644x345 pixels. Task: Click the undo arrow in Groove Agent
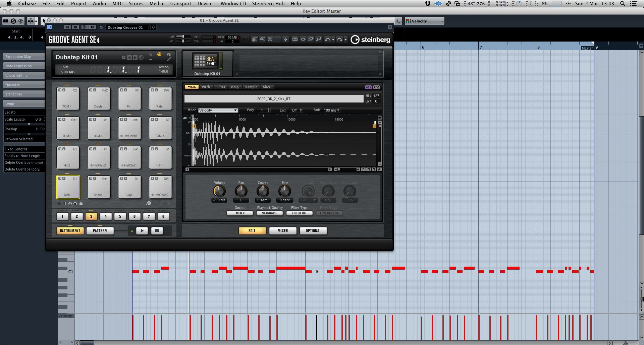tap(327, 40)
